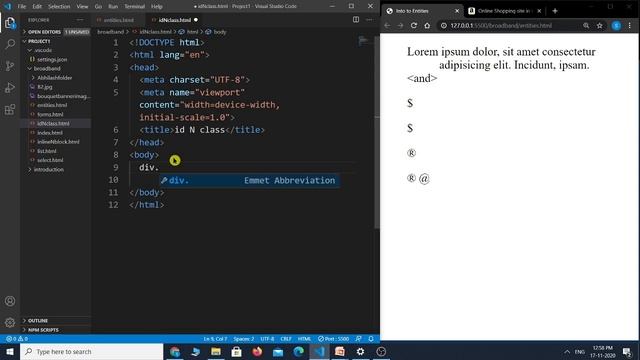Viewport: 640px width, 360px height.
Task: Show hidden system tray icons
Action: 567,351
